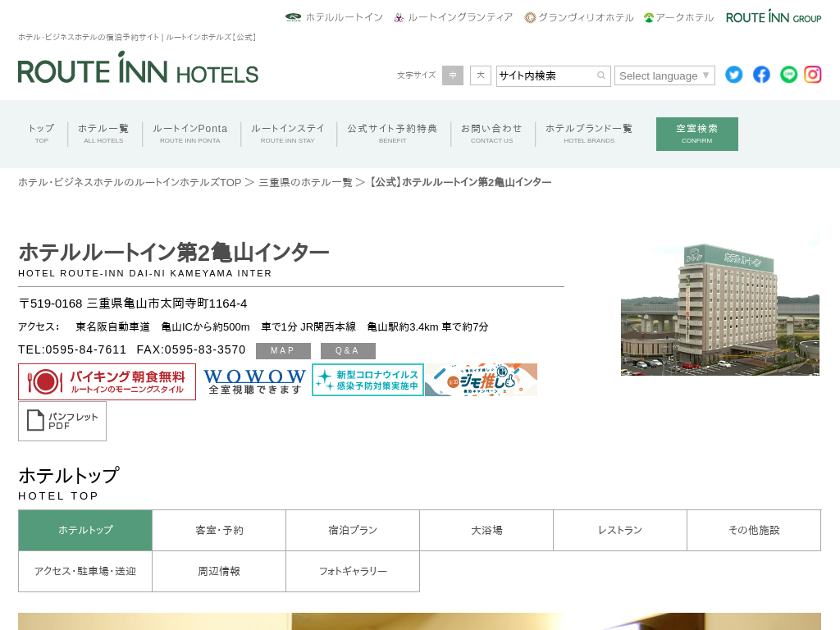The width and height of the screenshot is (840, 630).
Task: Open ホテルブランド一覧 menu item
Action: 589,134
